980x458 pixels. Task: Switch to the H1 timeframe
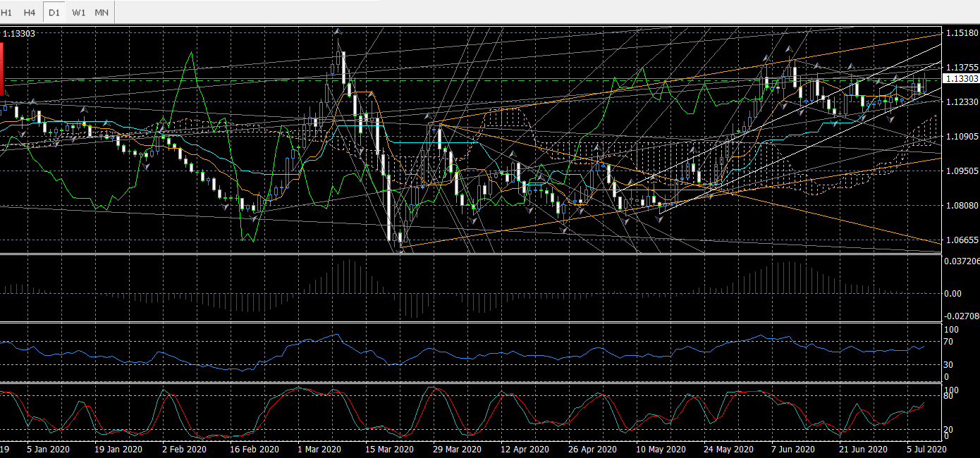(x=7, y=12)
